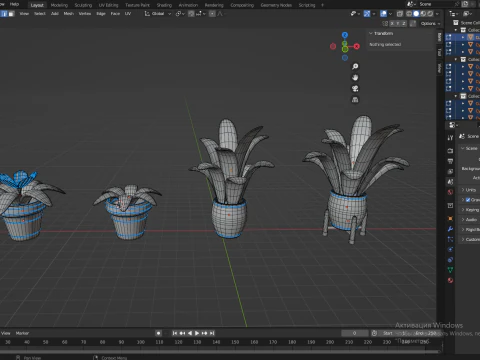Open the Object Constraints properties tab

click(450, 260)
